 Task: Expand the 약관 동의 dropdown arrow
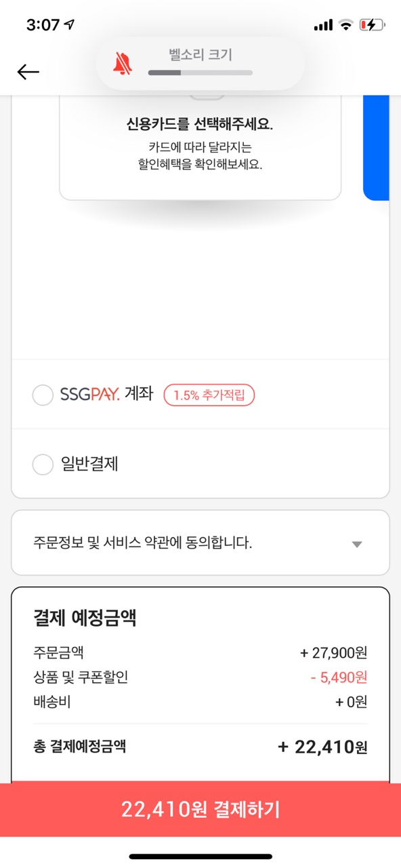click(357, 544)
